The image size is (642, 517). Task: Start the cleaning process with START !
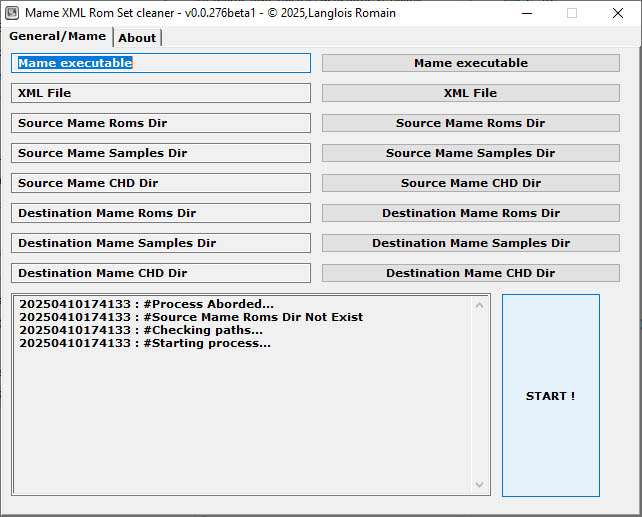click(x=551, y=395)
